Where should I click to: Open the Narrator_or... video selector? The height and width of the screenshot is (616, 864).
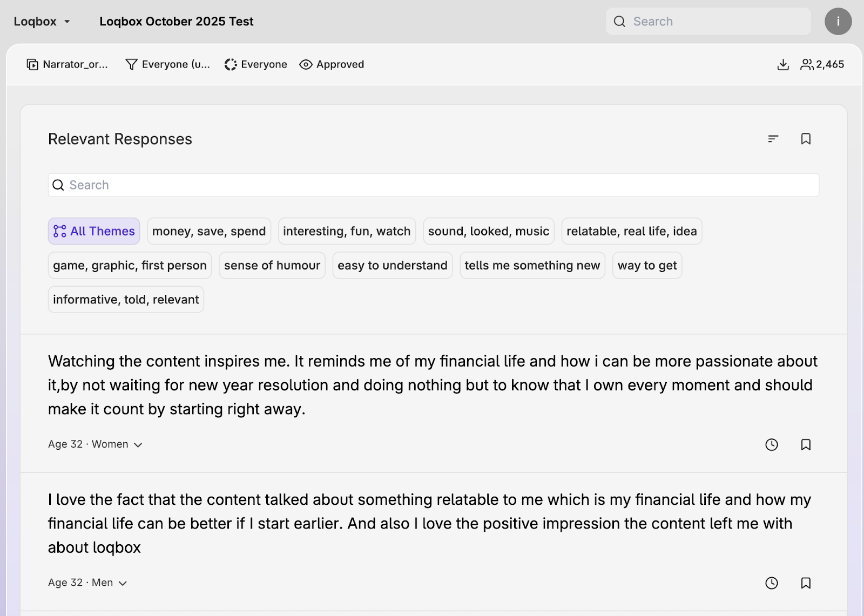click(67, 65)
